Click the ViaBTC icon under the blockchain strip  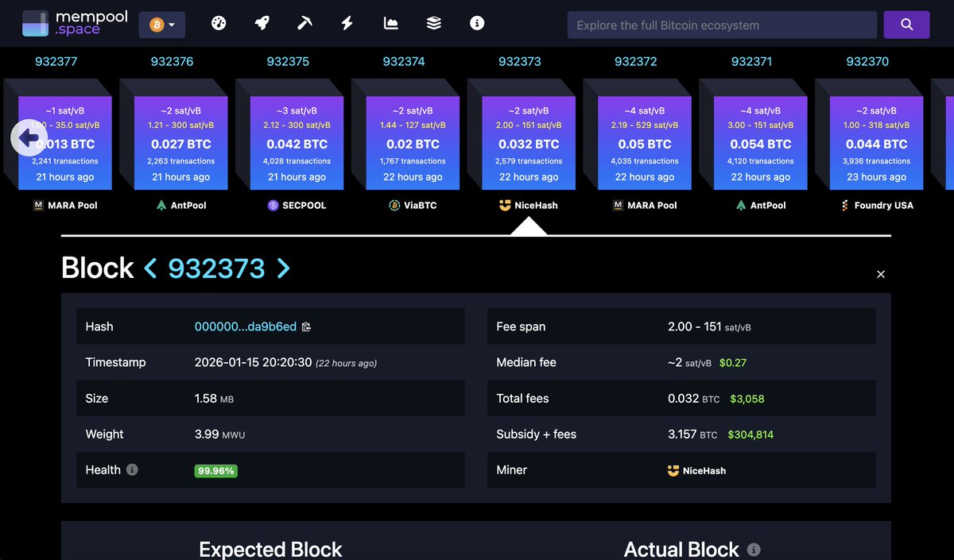(394, 205)
